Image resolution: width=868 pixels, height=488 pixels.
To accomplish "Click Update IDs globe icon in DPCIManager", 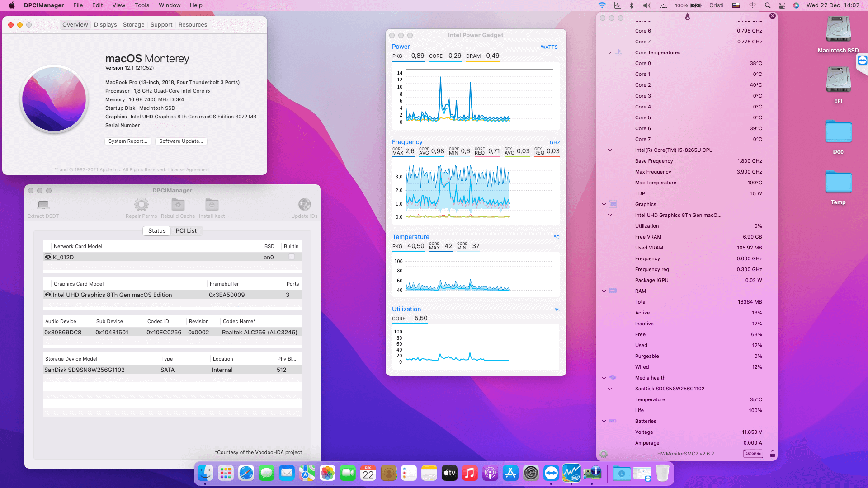I will click(x=304, y=205).
